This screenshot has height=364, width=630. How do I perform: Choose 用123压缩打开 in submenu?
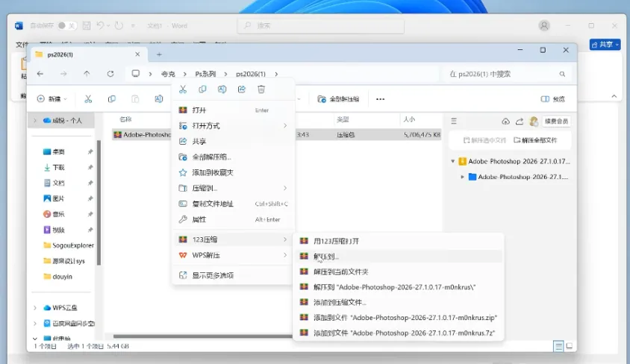[399, 241]
